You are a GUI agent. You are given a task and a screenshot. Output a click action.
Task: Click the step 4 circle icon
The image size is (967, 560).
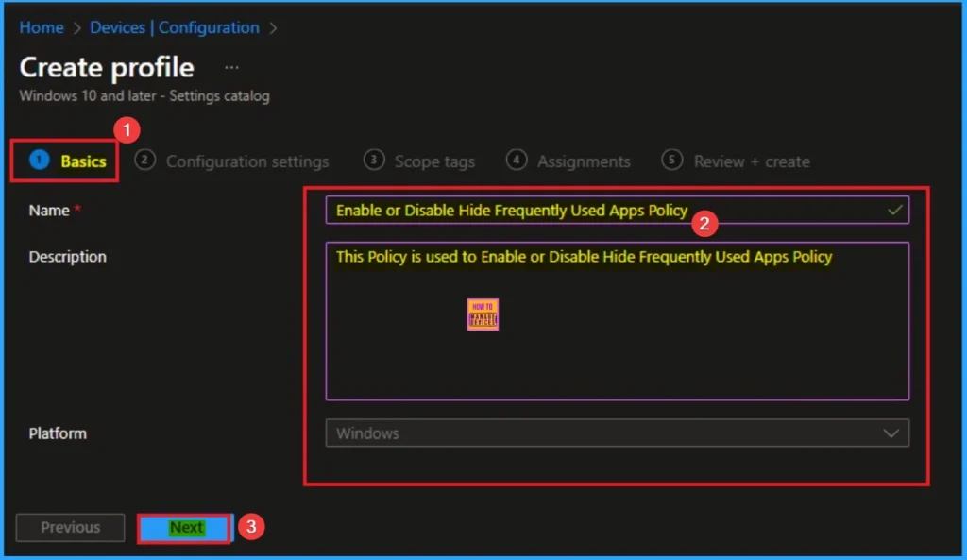(x=517, y=160)
